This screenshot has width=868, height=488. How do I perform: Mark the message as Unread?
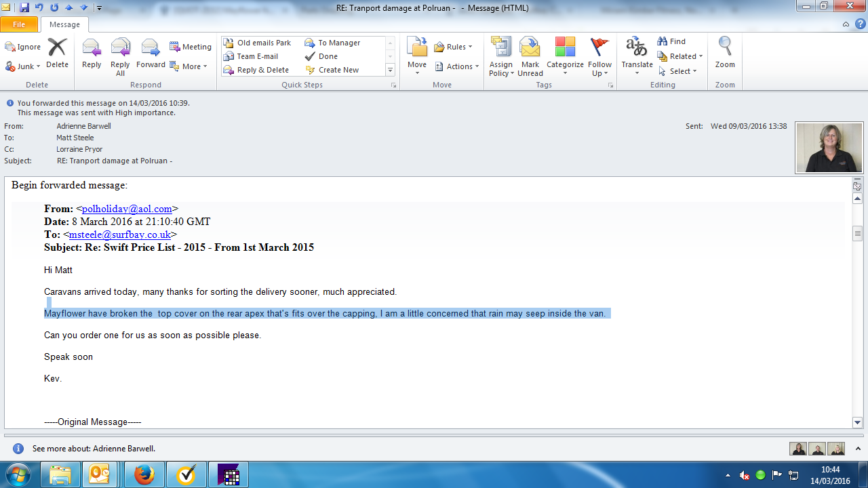tap(530, 57)
